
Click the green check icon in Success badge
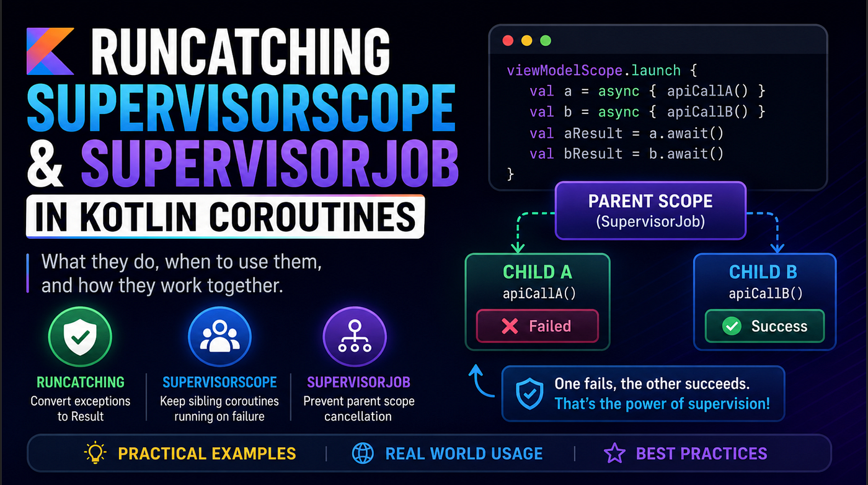733,326
